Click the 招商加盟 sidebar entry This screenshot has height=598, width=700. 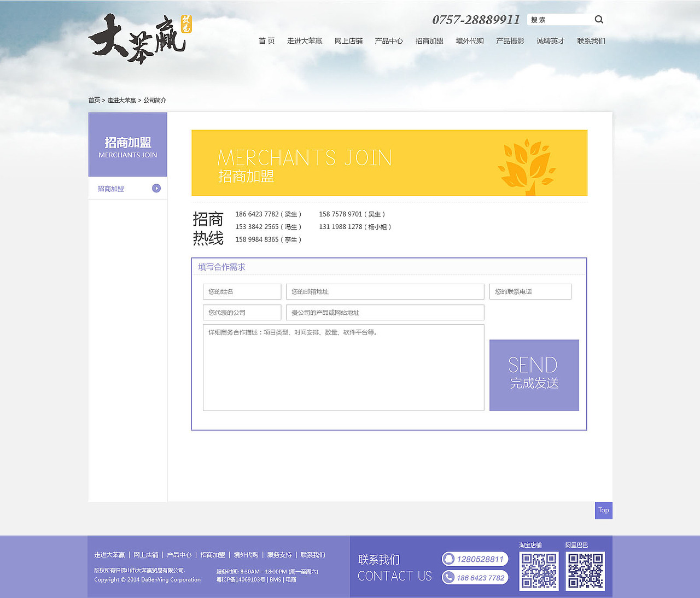pyautogui.click(x=110, y=188)
